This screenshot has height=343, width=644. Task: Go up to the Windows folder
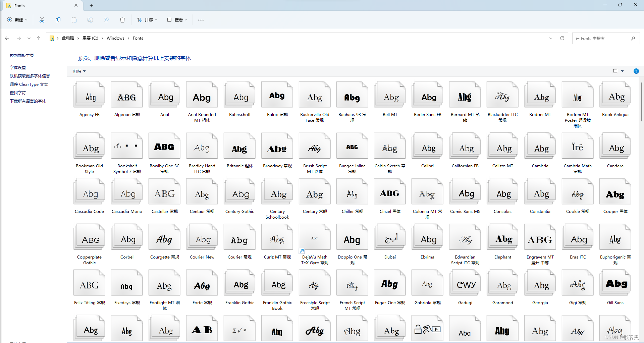[x=39, y=38]
